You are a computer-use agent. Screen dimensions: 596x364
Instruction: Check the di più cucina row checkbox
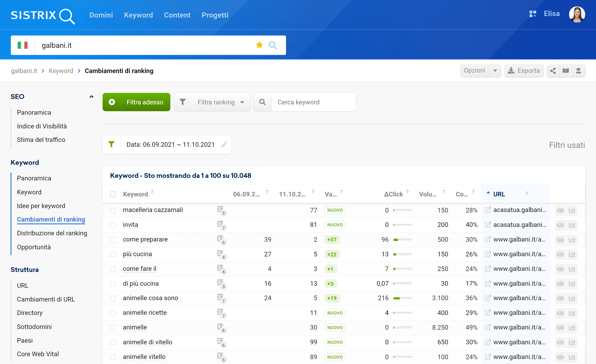coord(113,284)
